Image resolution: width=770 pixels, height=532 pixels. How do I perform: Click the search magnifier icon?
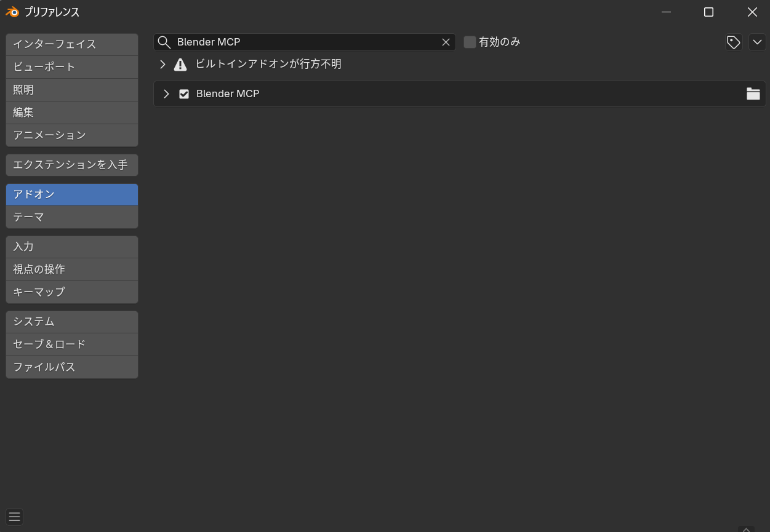pyautogui.click(x=164, y=42)
